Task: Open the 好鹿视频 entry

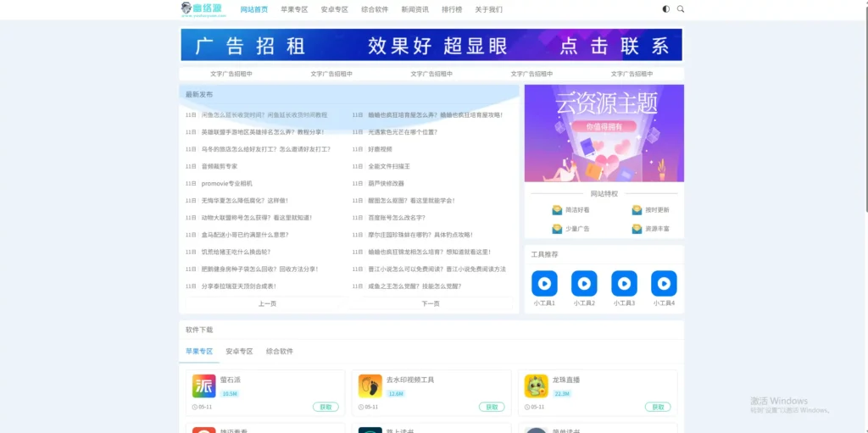Action: (x=380, y=149)
